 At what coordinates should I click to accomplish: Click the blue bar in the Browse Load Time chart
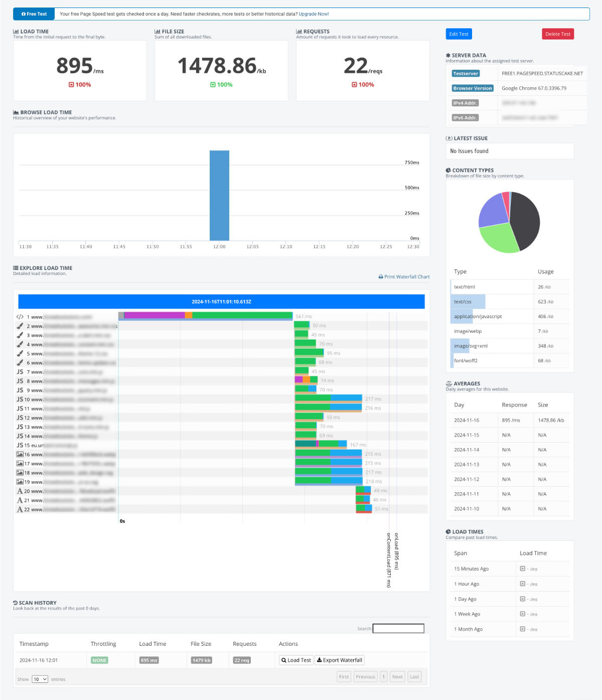(219, 195)
